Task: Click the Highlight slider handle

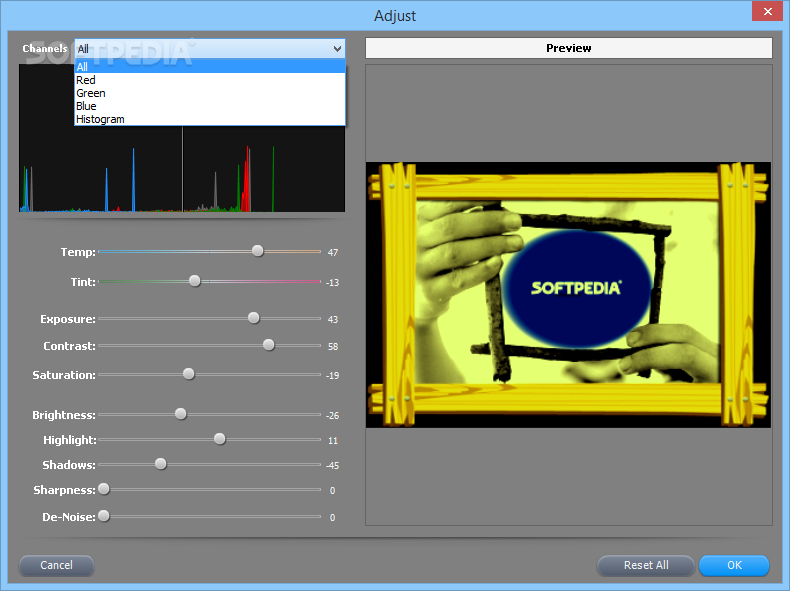Action: coord(220,439)
